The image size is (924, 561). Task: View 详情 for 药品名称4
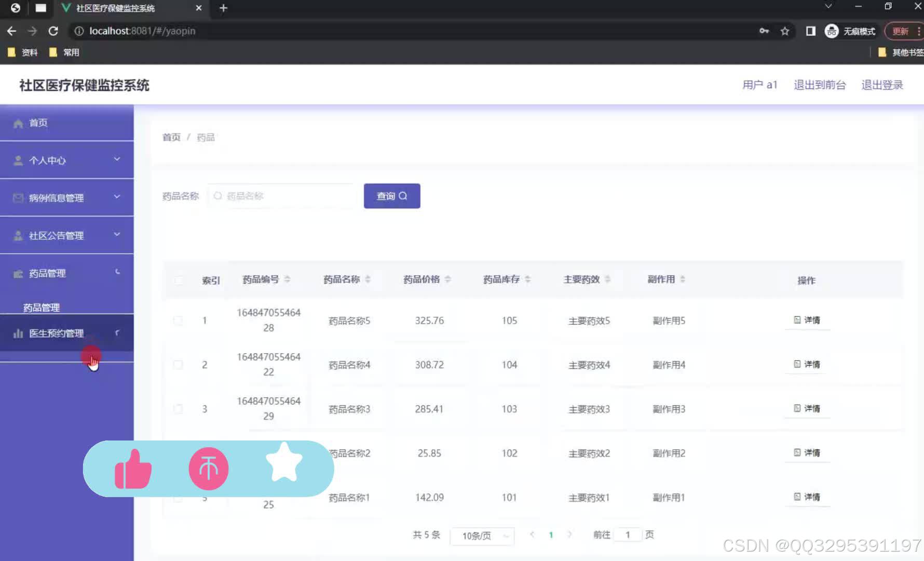pos(807,364)
